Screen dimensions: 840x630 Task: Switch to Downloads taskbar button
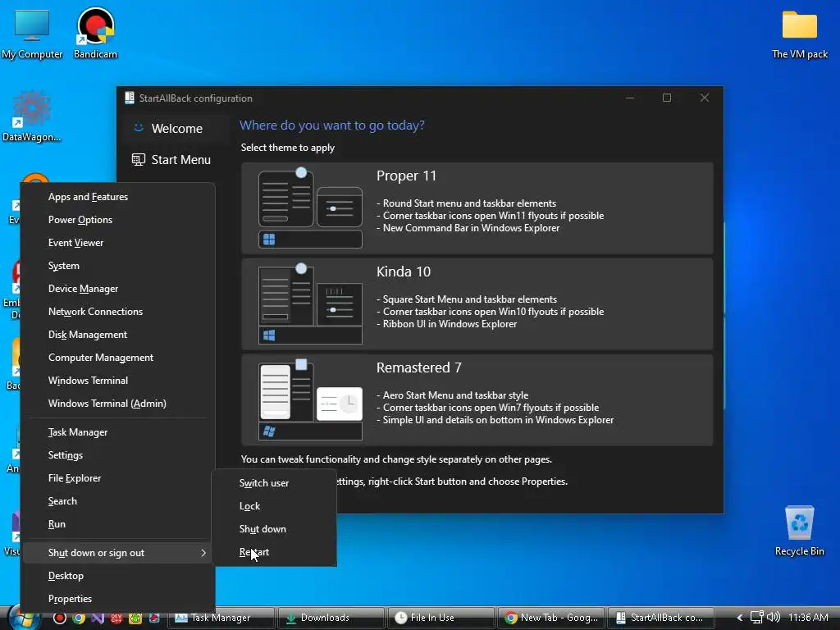[331, 619]
